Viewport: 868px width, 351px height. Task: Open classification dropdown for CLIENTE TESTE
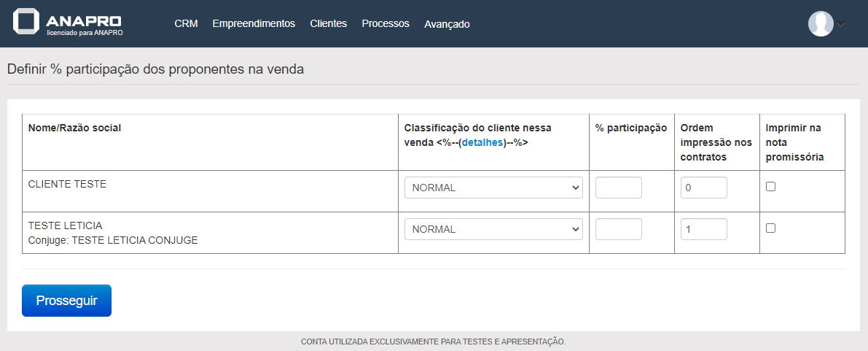pos(493,188)
